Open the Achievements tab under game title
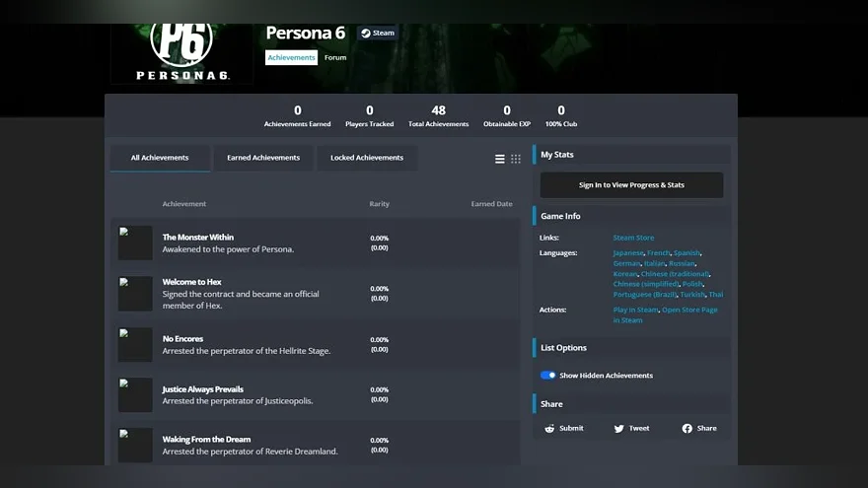 [x=291, y=57]
